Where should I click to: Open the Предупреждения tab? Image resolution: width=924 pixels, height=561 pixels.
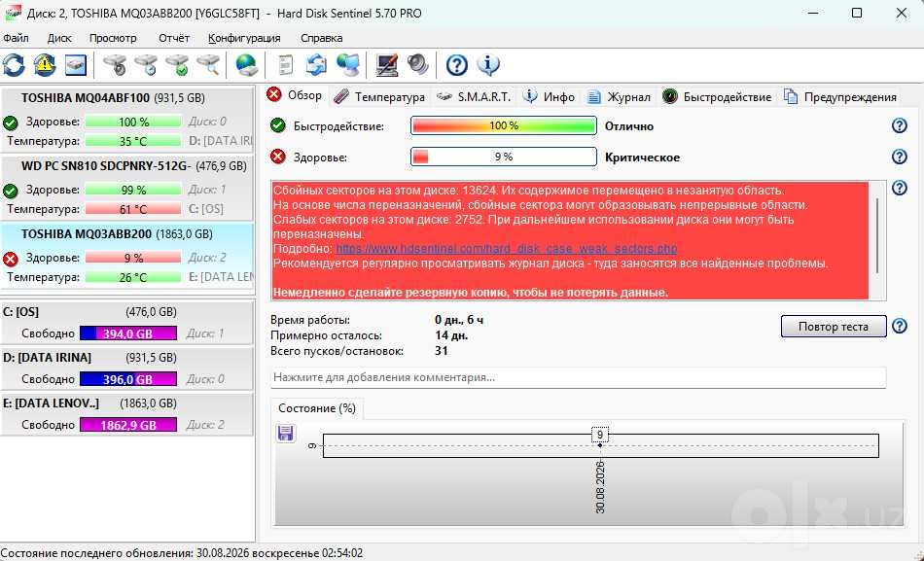(x=840, y=96)
